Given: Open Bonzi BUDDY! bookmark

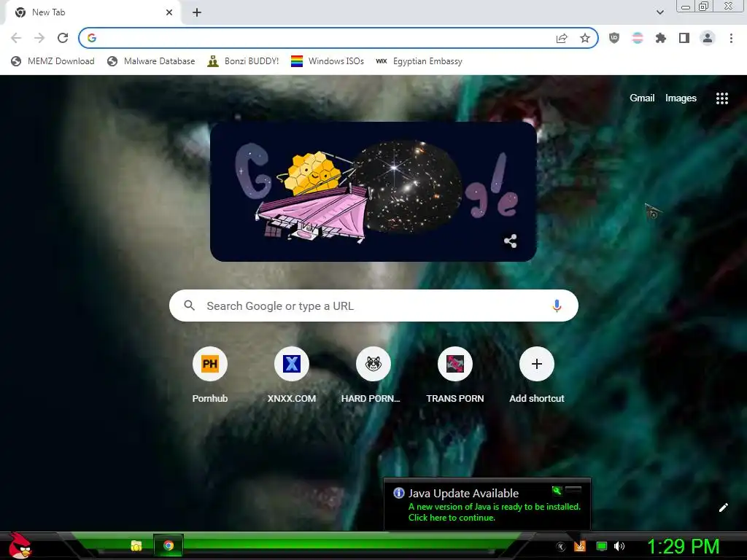Looking at the screenshot, I should click(x=243, y=61).
